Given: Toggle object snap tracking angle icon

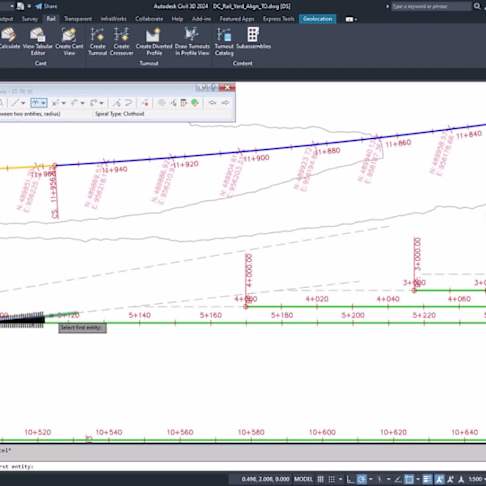Looking at the screenshot, I should [x=398, y=479].
